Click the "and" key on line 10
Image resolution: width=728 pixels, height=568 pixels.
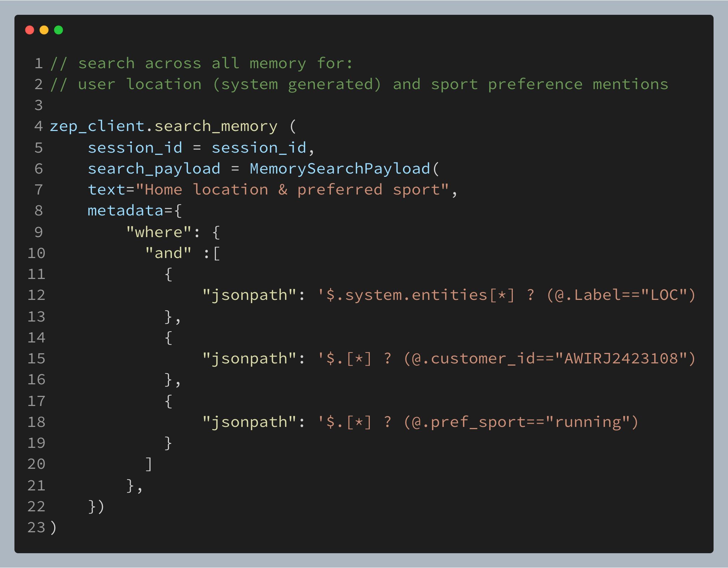[x=168, y=253]
